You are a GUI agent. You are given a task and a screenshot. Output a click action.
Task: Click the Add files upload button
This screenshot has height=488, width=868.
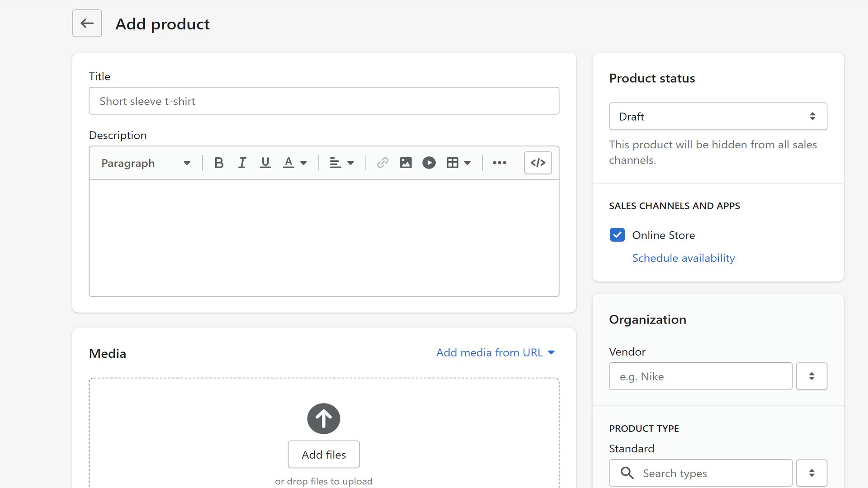point(324,455)
